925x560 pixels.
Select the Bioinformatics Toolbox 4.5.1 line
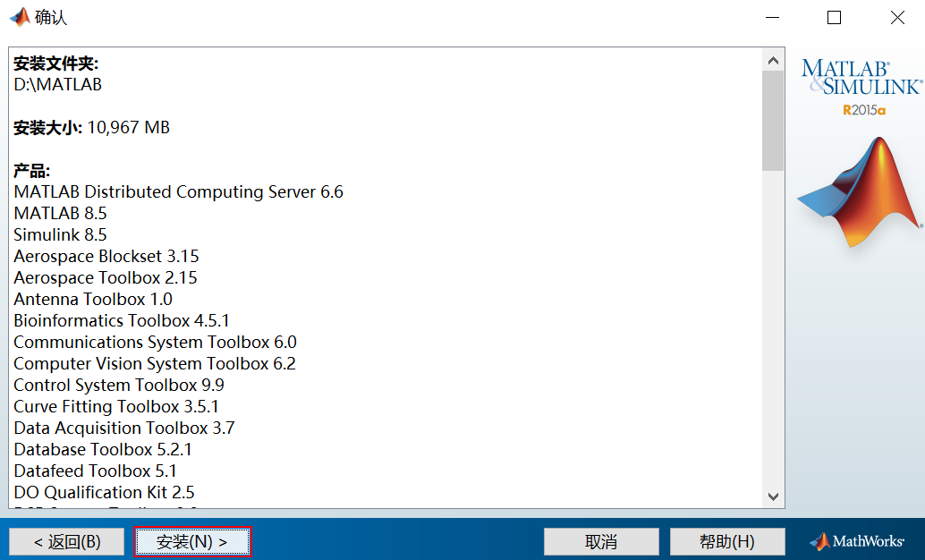(x=122, y=320)
